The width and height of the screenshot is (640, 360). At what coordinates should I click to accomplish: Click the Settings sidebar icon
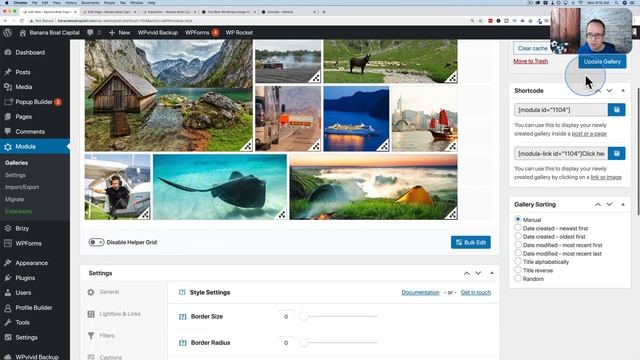[x=8, y=338]
